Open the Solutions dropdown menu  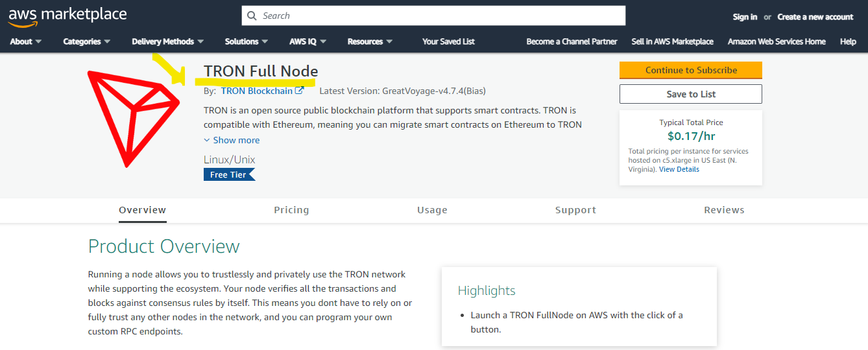tap(247, 41)
